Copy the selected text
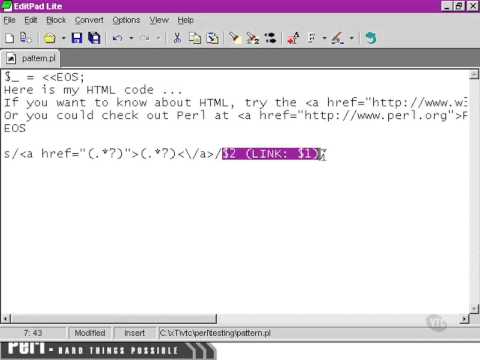480x360 pixels. click(195, 38)
